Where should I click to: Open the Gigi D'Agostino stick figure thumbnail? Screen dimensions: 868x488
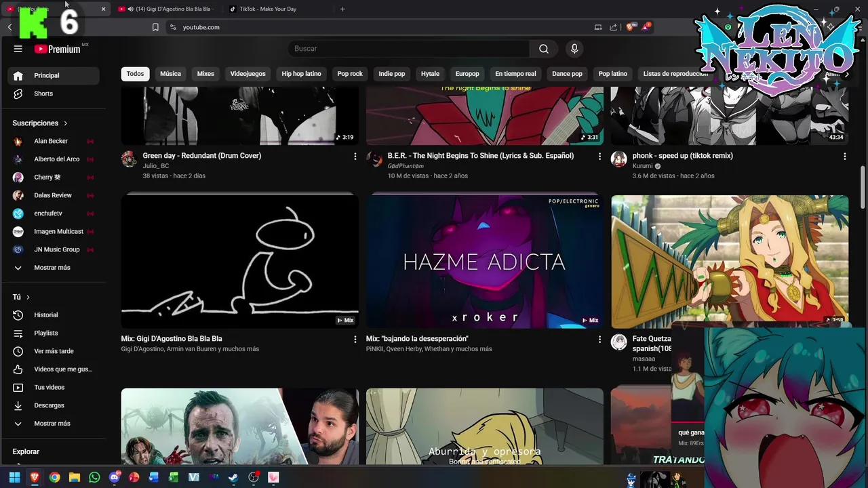pos(239,262)
